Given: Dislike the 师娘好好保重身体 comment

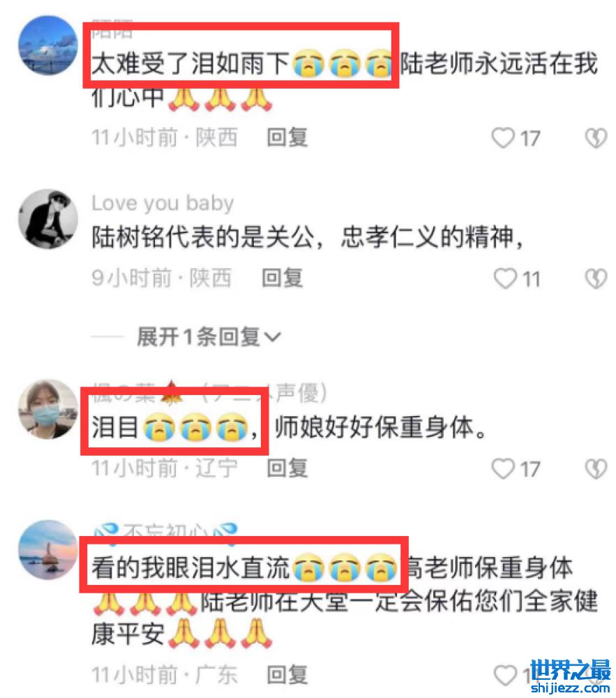Looking at the screenshot, I should tap(596, 469).
